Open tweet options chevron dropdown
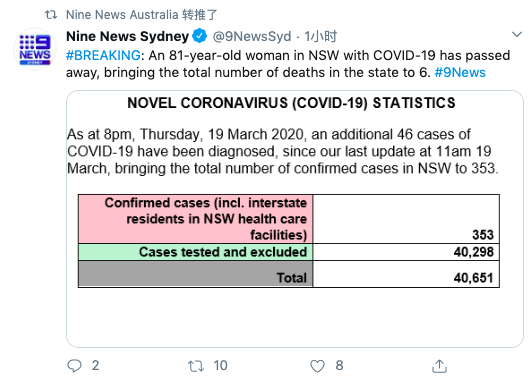The width and height of the screenshot is (529, 381). [x=517, y=34]
